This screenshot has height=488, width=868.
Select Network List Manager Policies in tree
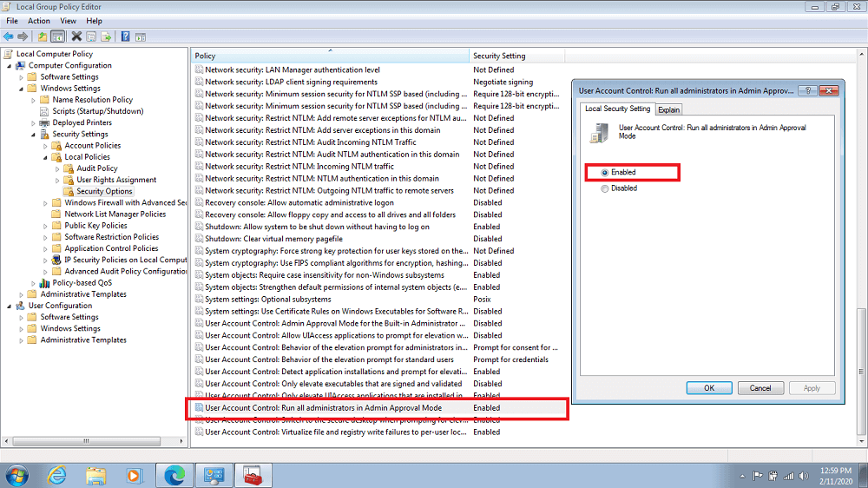115,214
